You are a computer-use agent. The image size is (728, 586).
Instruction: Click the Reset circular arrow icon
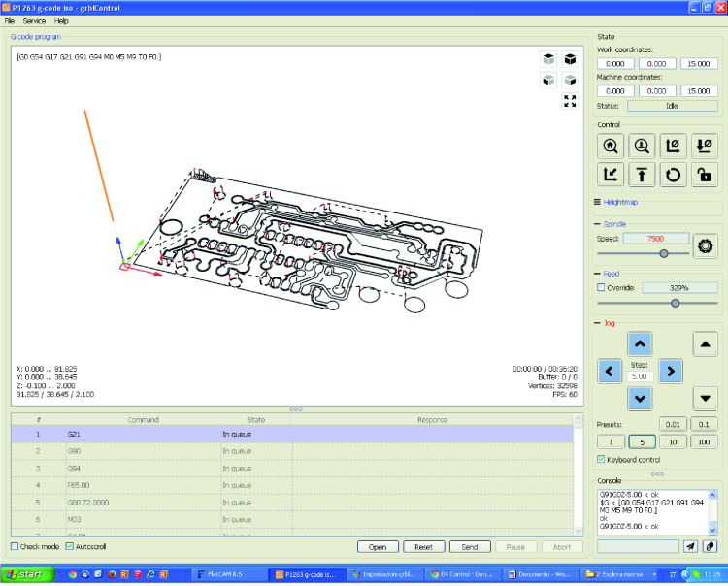click(673, 175)
